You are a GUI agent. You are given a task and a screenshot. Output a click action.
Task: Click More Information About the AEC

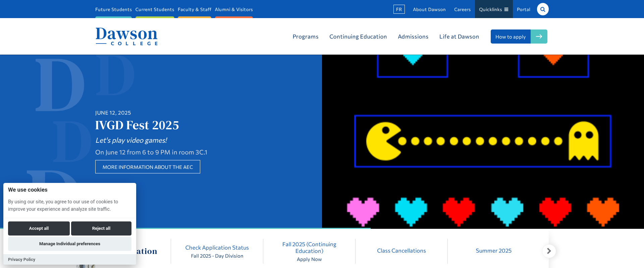coord(148,167)
